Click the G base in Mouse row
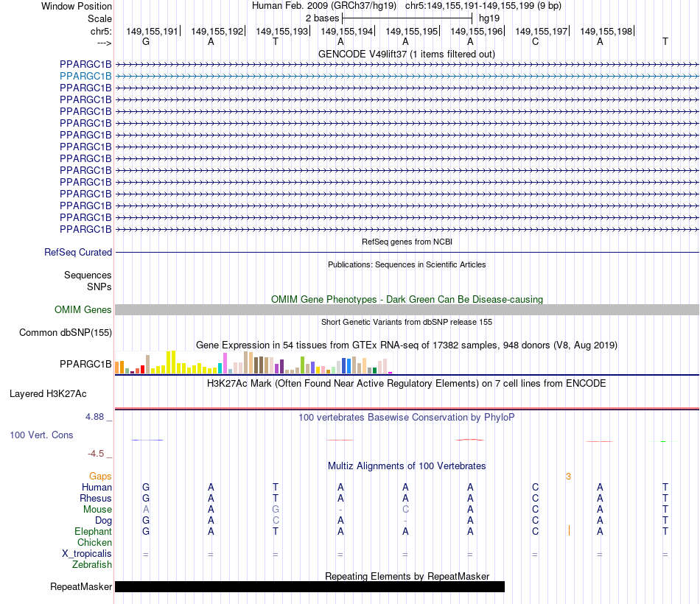 pyautogui.click(x=276, y=510)
